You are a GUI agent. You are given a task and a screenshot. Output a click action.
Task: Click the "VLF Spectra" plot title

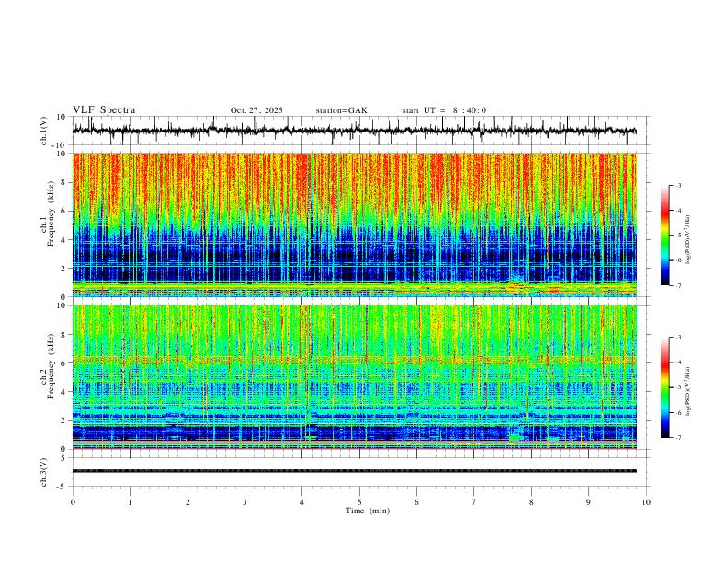[x=104, y=110]
